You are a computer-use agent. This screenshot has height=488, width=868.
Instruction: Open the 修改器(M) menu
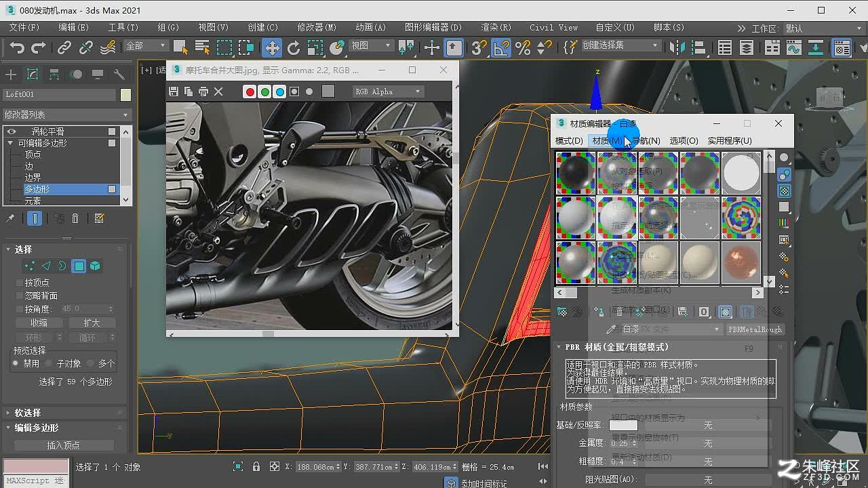317,27
